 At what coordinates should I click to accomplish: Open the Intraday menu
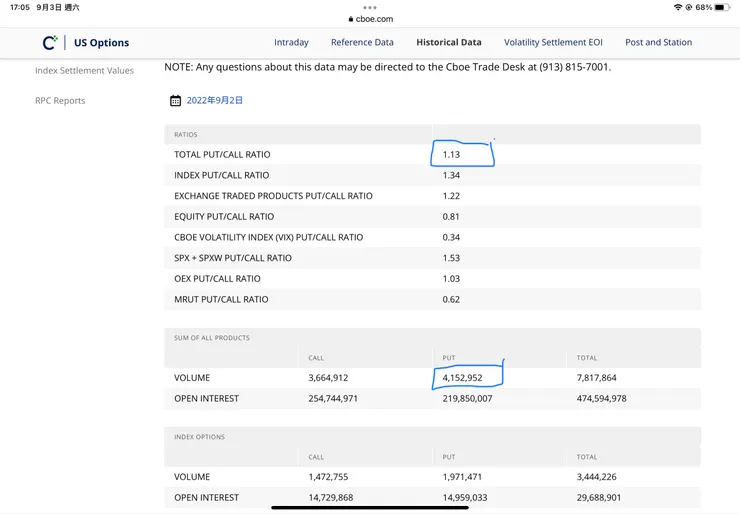(291, 43)
